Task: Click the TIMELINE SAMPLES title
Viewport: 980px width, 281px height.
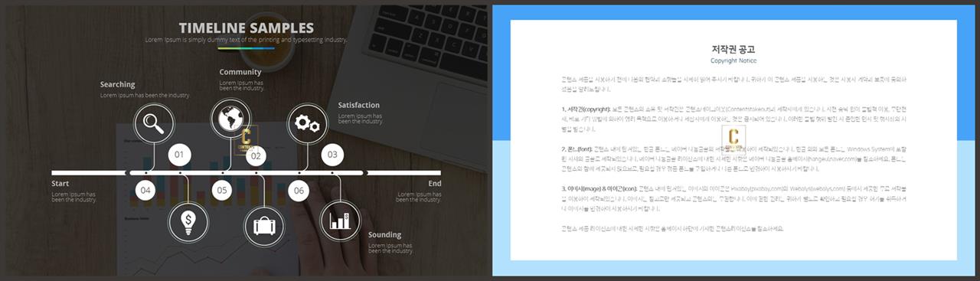Action: pos(247,28)
